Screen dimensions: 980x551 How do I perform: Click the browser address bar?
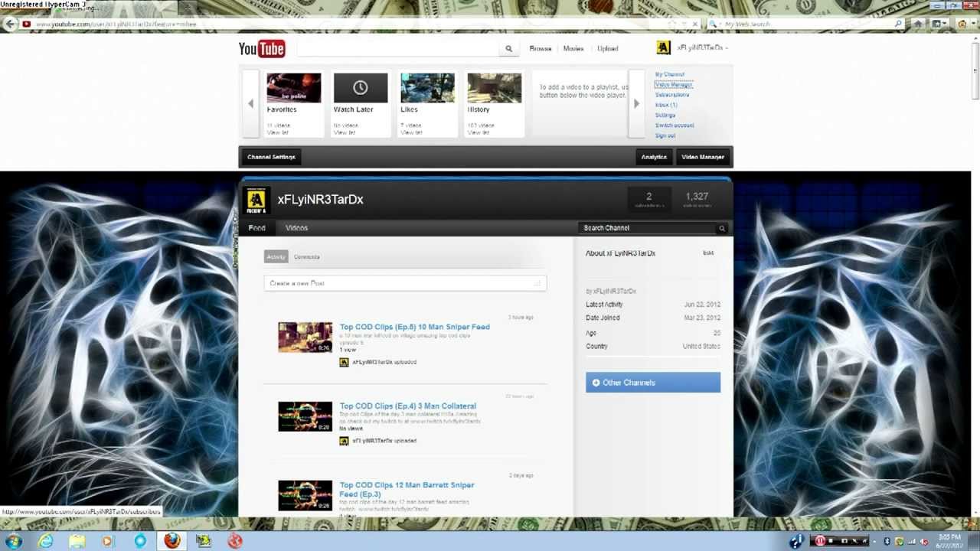click(x=345, y=24)
